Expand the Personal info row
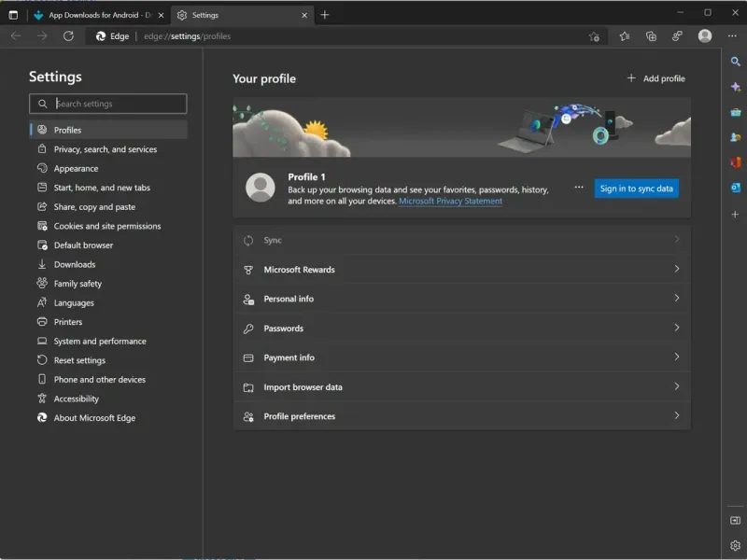This screenshot has height=560, width=747. tap(461, 299)
